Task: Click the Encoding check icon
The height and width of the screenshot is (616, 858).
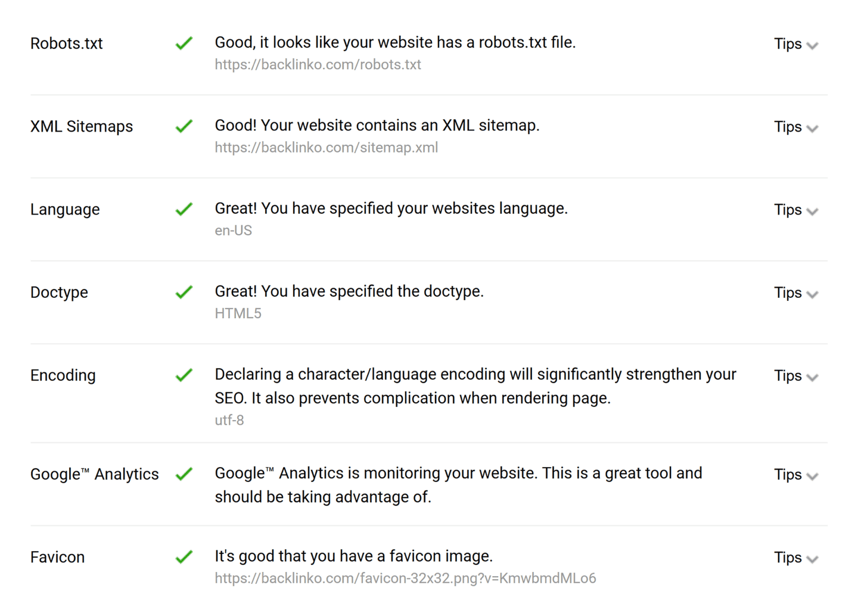Action: (x=184, y=375)
